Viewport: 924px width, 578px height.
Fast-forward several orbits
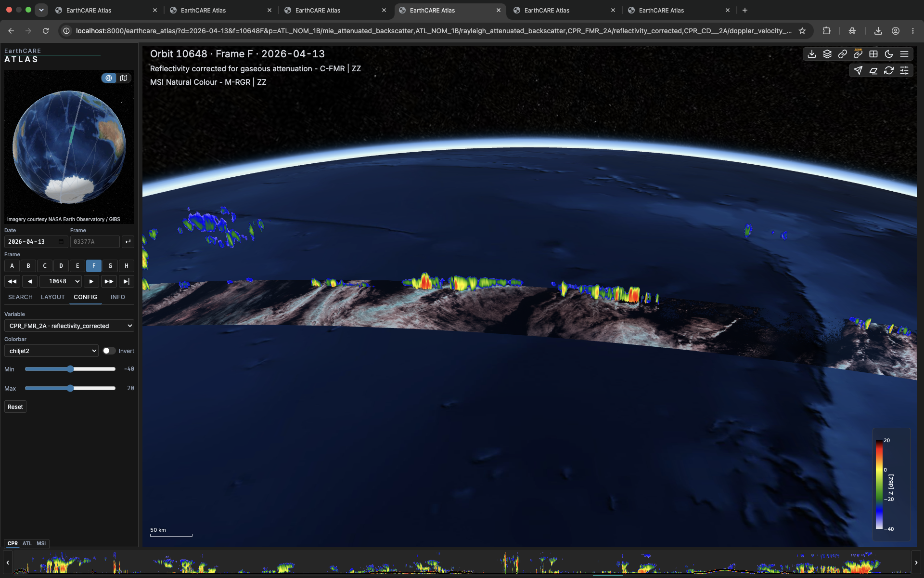109,281
